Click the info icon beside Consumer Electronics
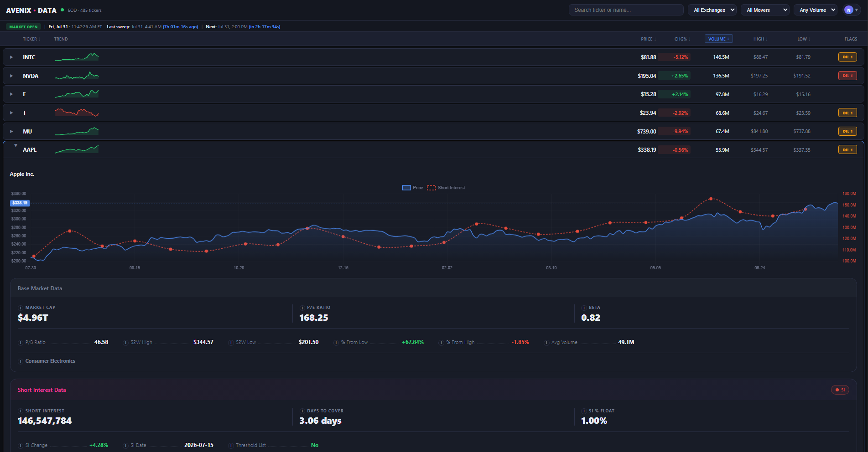Screen dimensions: 868x452 pos(21,361)
